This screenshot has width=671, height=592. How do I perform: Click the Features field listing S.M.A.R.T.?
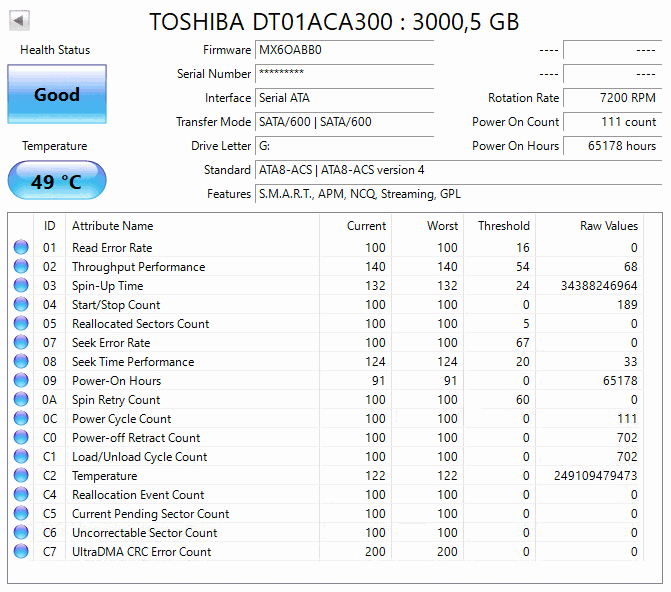click(x=458, y=194)
